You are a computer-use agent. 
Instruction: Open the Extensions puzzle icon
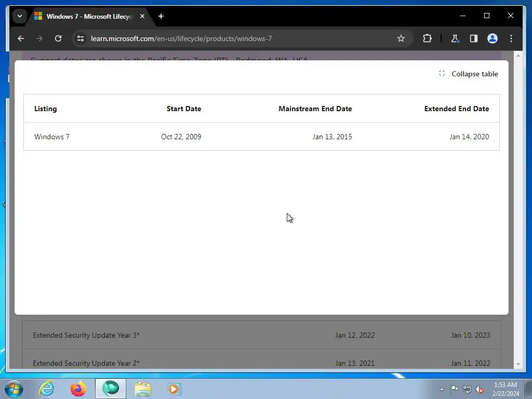(427, 38)
